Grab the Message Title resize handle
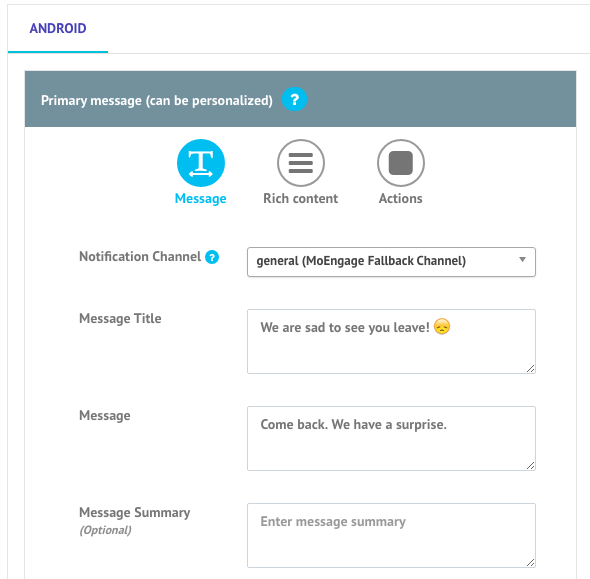 (530, 368)
